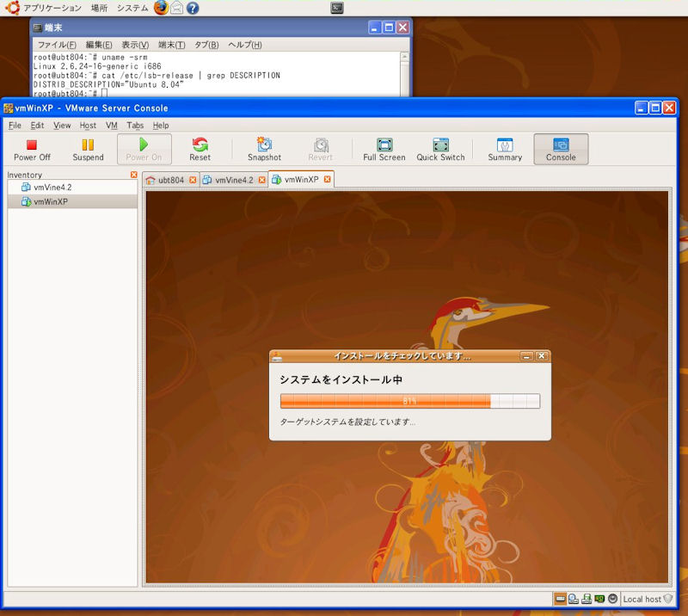Click the terminal scrollbar up arrow
The height and width of the screenshot is (616, 688).
tap(404, 57)
